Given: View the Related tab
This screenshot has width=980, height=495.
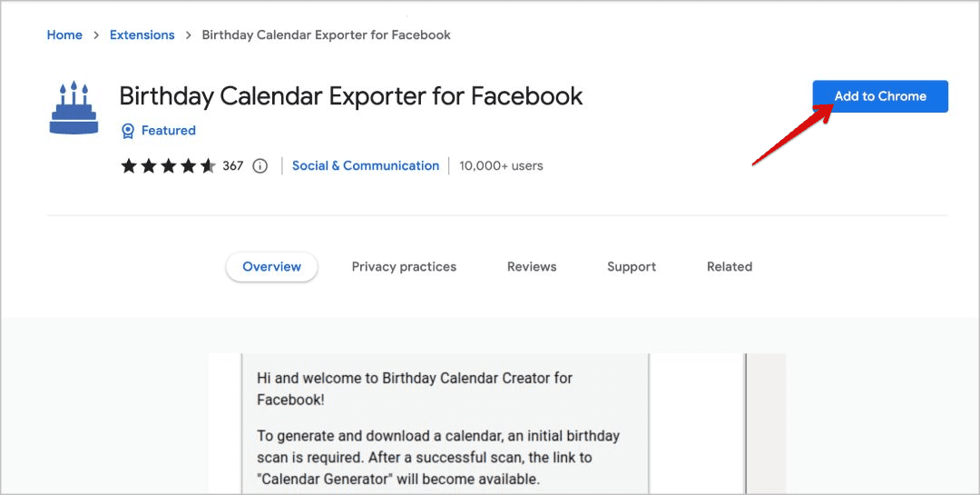Looking at the screenshot, I should coord(730,267).
